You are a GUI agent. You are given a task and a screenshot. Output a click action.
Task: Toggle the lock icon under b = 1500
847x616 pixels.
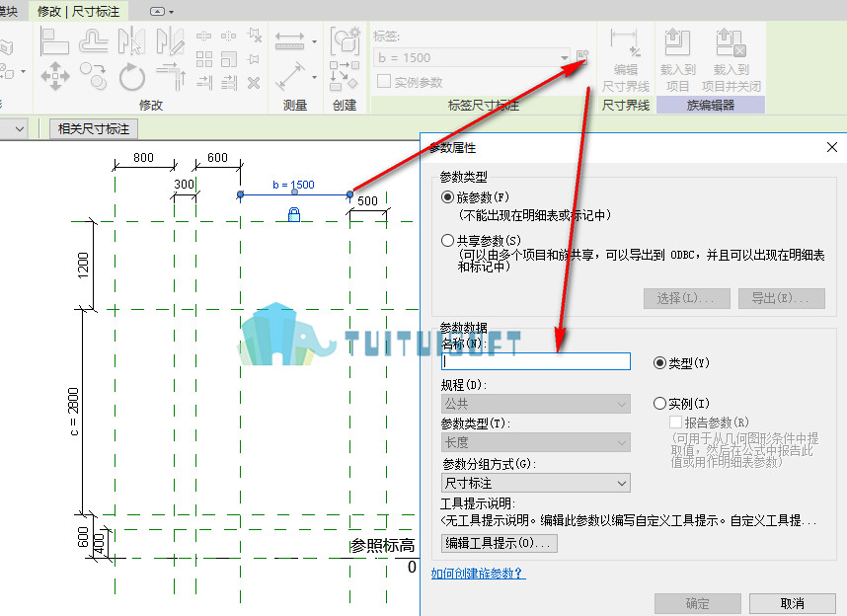(294, 214)
